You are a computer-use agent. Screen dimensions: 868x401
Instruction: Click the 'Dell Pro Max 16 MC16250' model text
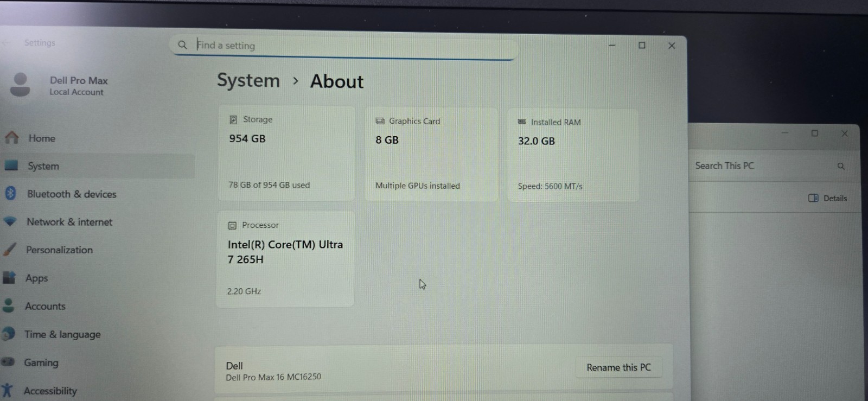coord(273,377)
